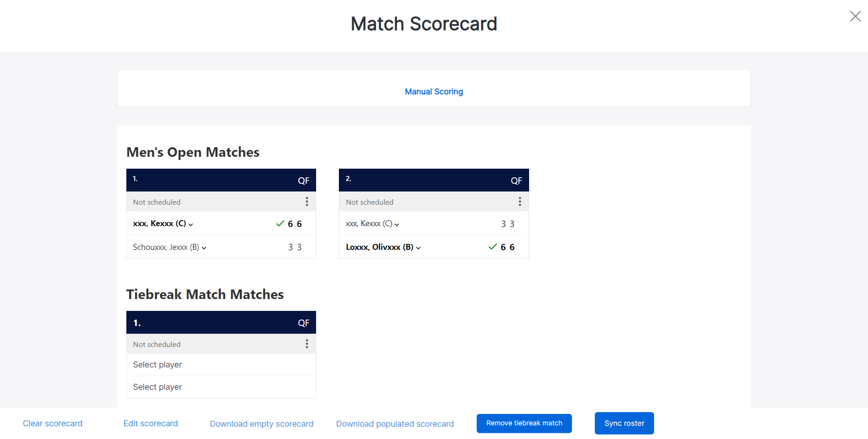Open kebab menu for Men's Open match 1
This screenshot has height=439, width=868.
coord(307,201)
